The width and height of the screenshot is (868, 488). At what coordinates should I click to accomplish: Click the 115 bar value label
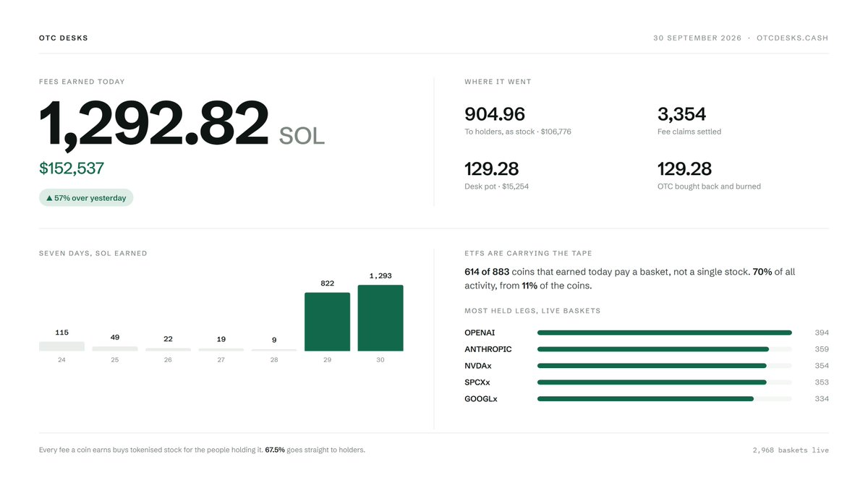coord(61,333)
